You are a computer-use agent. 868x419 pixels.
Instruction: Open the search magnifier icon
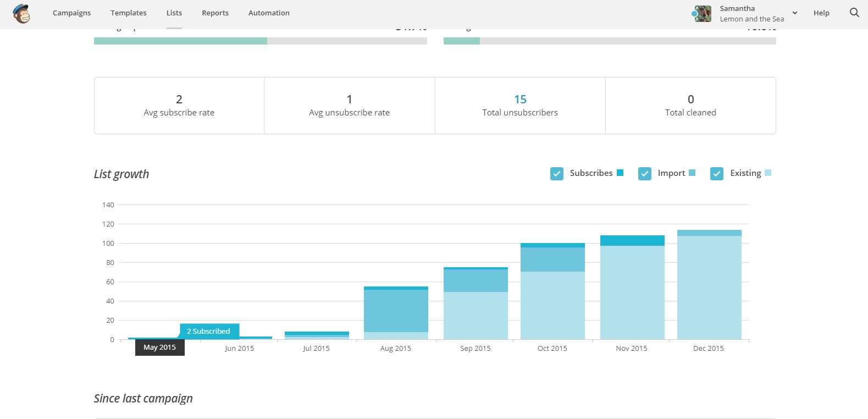(x=854, y=13)
